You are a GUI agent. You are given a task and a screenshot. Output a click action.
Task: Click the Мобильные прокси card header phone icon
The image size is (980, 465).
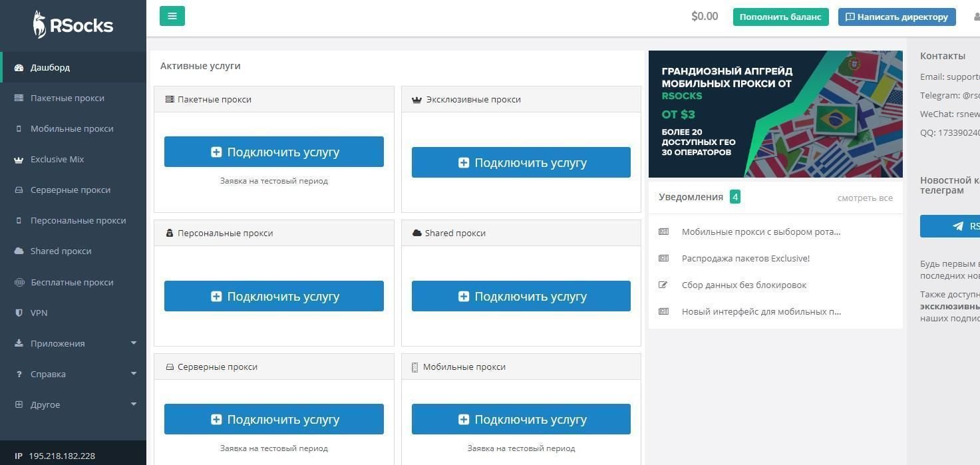[x=415, y=367]
